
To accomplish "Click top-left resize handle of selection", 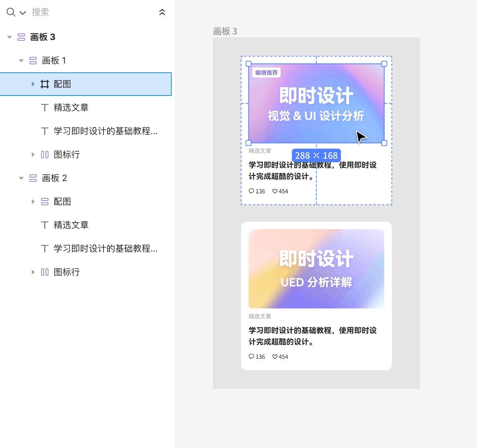I will (248, 64).
